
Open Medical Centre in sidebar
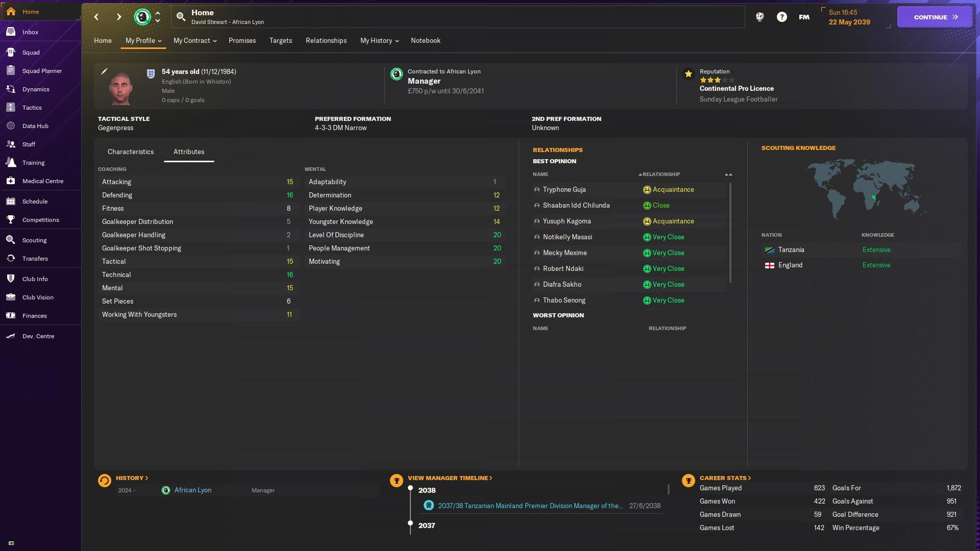tap(42, 181)
